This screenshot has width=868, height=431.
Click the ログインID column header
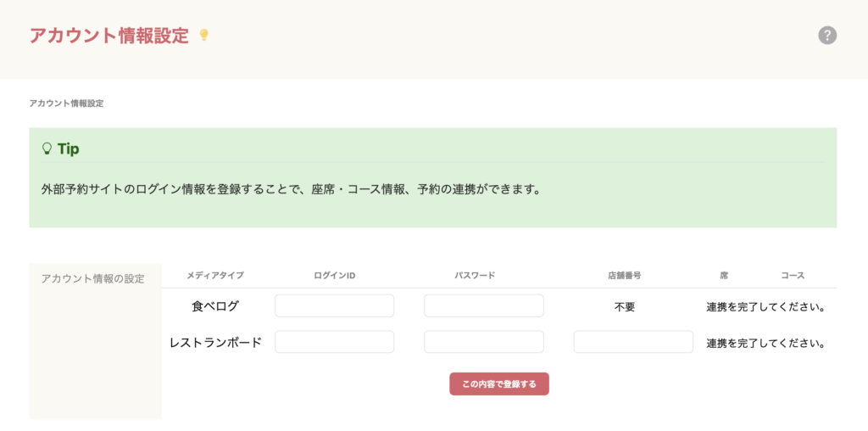(334, 276)
